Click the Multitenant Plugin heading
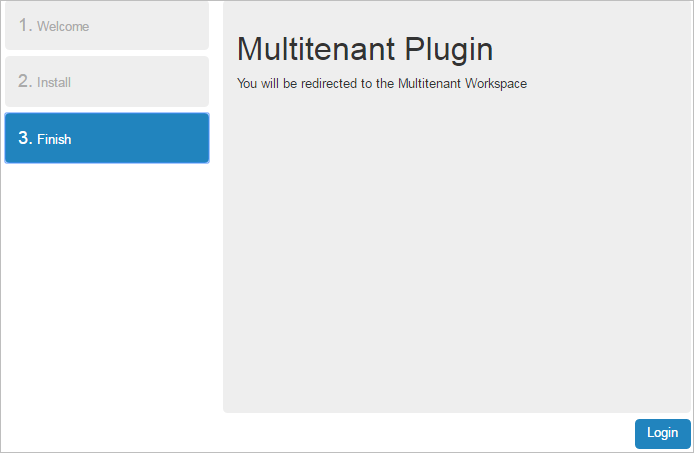Screen dimensions: 694x453 tap(365, 49)
